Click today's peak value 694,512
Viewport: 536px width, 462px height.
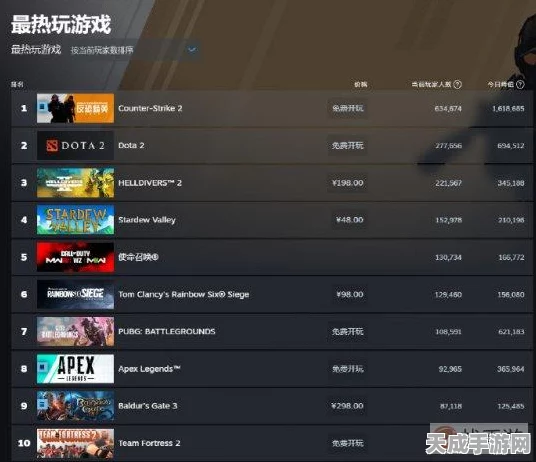click(x=511, y=146)
